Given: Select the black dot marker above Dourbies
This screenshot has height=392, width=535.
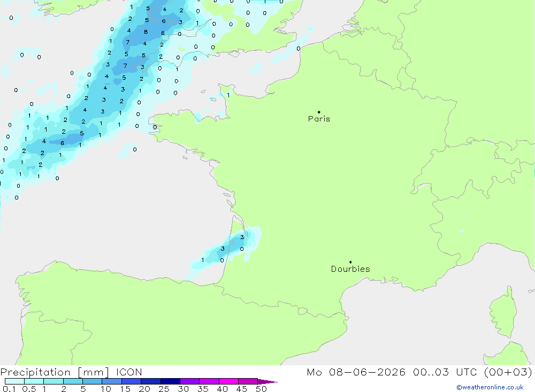Looking at the screenshot, I should pos(350,262).
